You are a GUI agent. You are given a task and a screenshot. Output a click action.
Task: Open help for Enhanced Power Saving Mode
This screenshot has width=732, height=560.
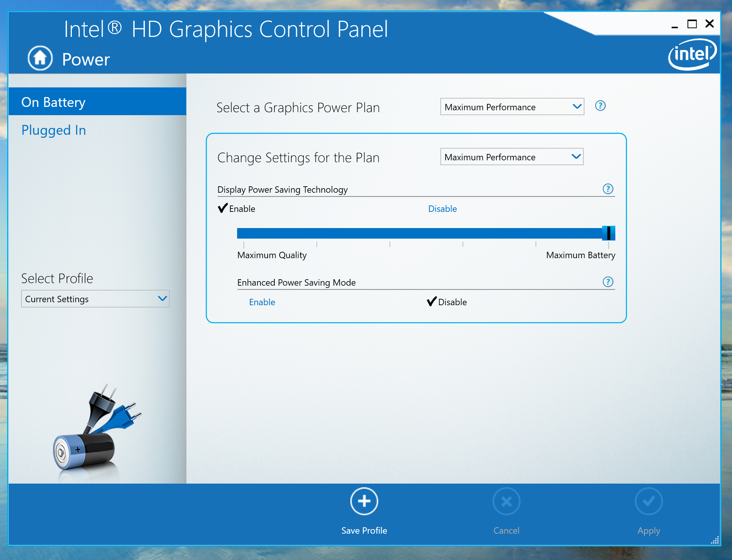coord(608,282)
